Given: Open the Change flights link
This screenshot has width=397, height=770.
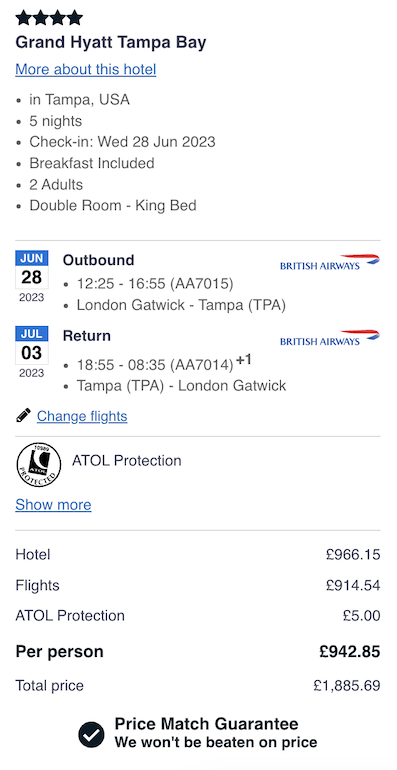Looking at the screenshot, I should [x=82, y=416].
